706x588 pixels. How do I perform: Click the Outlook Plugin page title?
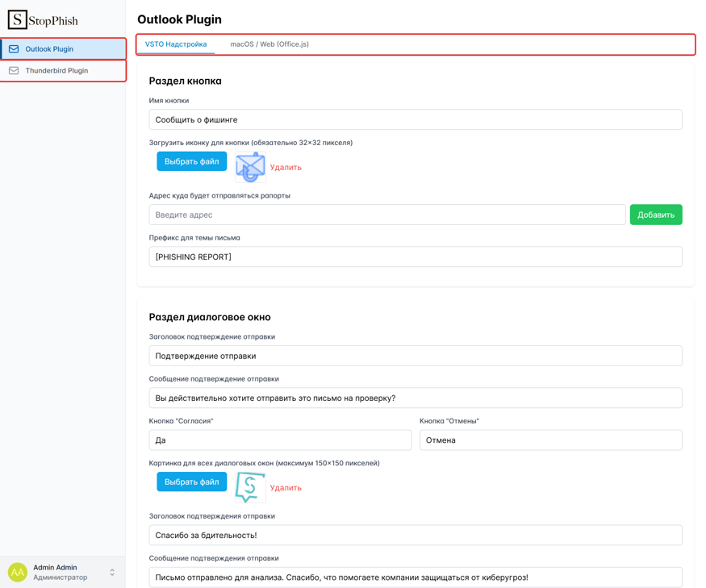click(x=179, y=19)
